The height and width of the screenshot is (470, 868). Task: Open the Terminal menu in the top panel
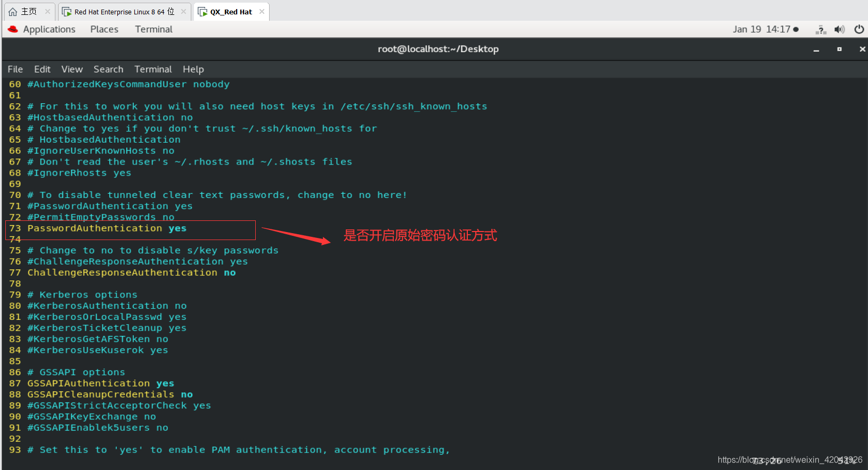click(153, 29)
